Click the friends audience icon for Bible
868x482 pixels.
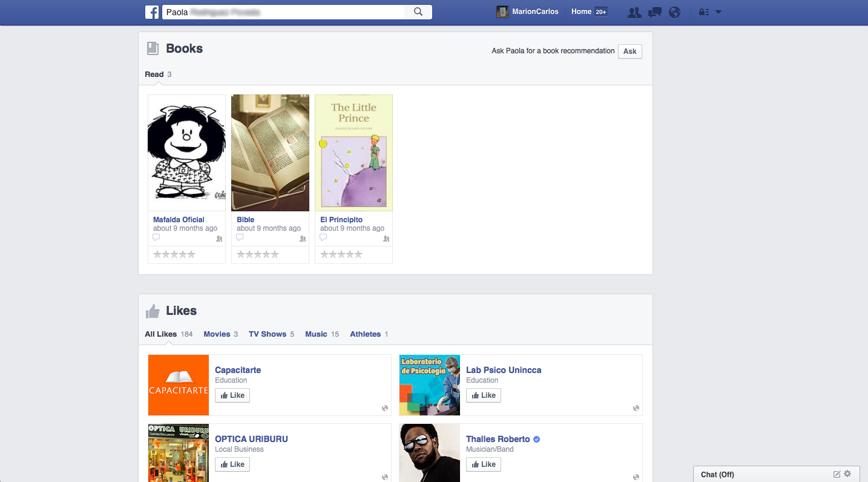303,239
